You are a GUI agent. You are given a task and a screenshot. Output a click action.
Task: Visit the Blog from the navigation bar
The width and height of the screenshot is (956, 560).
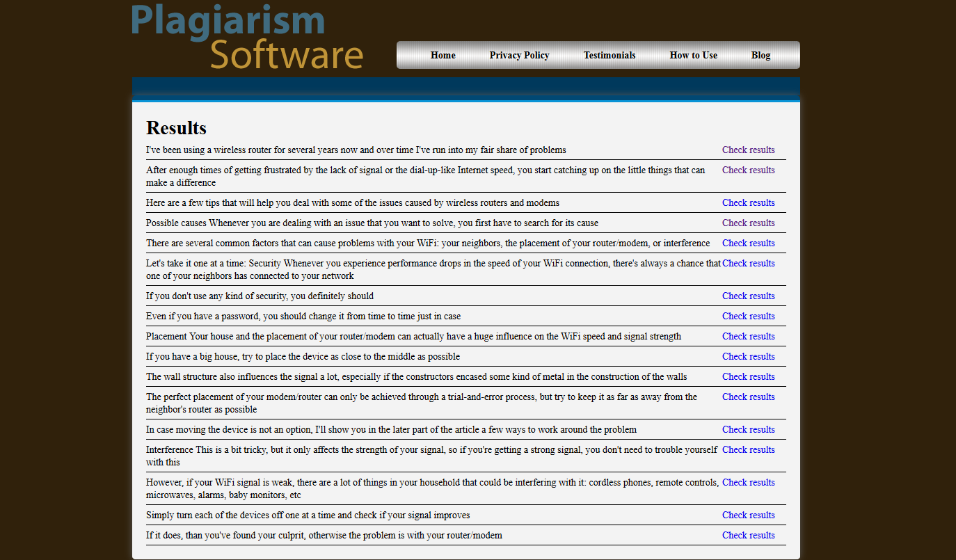click(761, 56)
